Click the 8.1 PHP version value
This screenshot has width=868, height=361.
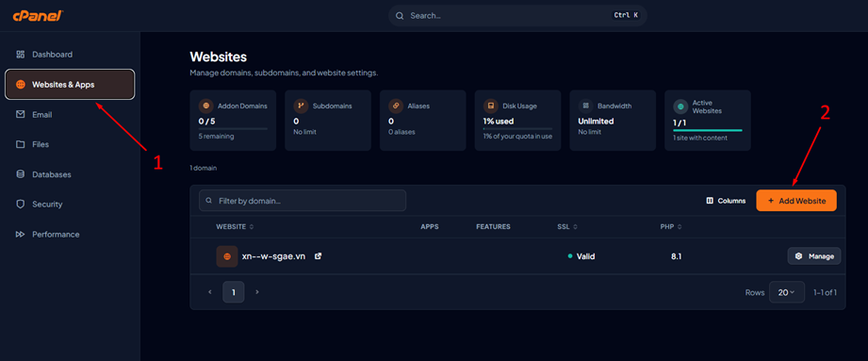676,256
